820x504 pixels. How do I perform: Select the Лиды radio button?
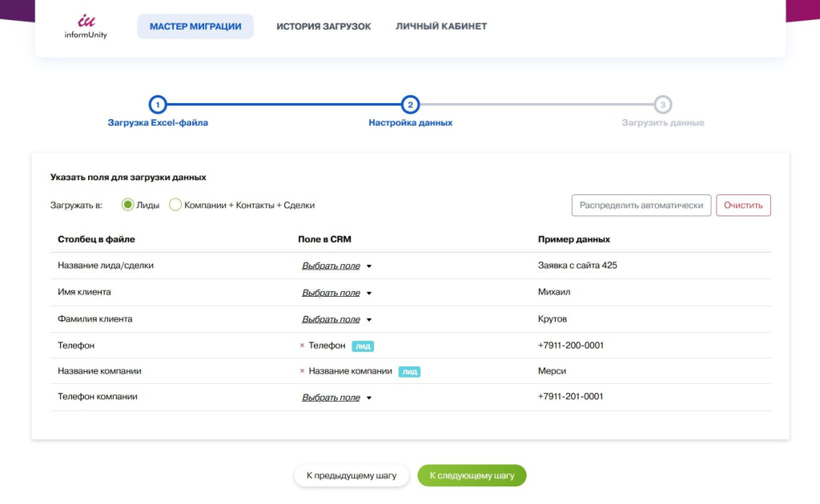(x=127, y=205)
